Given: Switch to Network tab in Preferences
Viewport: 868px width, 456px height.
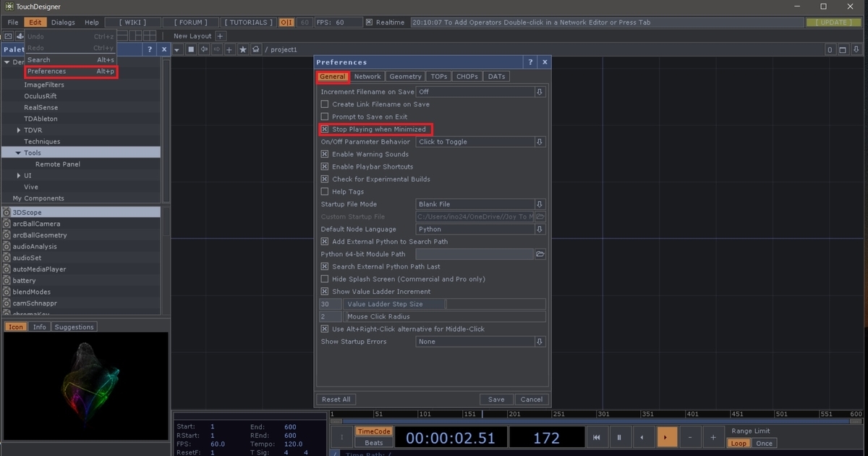Looking at the screenshot, I should pos(367,77).
